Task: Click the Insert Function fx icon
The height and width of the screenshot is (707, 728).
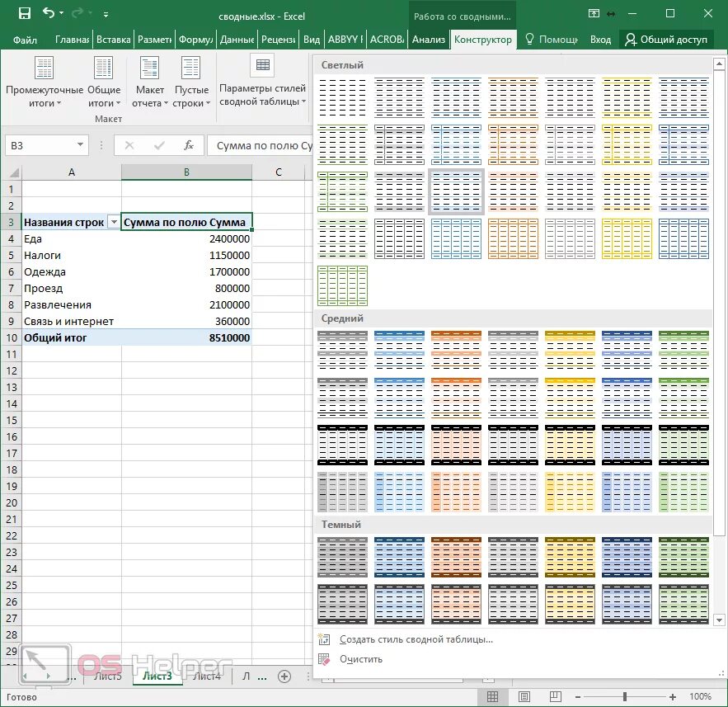Action: click(188, 145)
